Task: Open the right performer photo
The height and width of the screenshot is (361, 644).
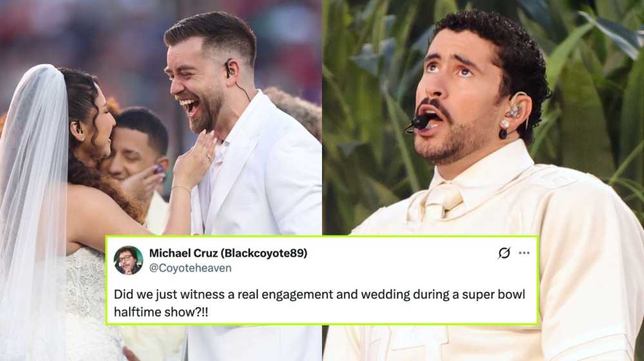Action: pos(483,117)
